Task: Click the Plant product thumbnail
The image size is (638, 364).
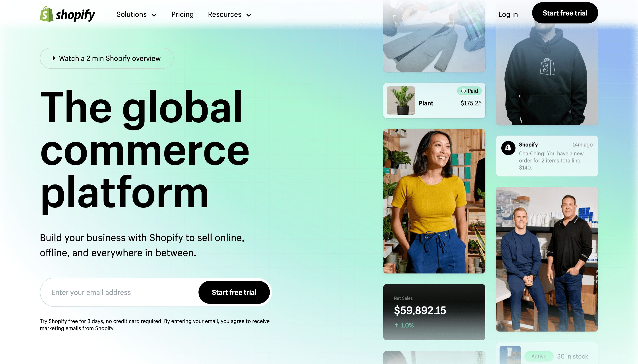Action: 401,101
